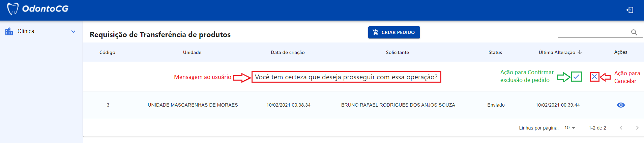Cancel the operation with X icon
Viewport: 644px width, 143px height.
pos(594,77)
